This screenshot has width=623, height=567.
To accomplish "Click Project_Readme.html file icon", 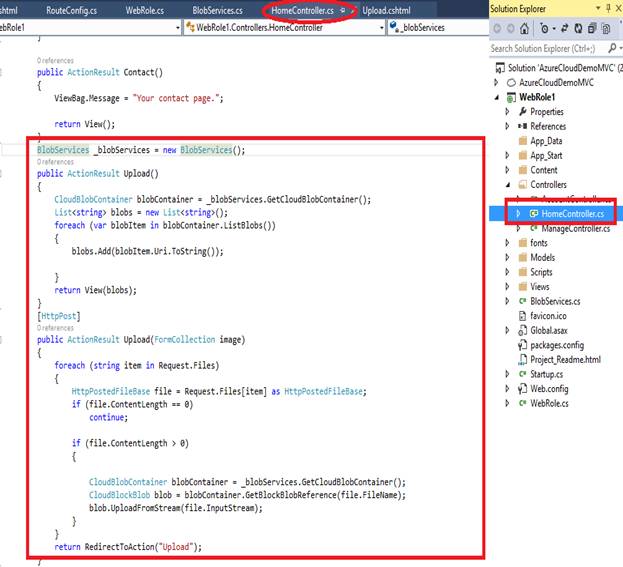I will (x=523, y=360).
